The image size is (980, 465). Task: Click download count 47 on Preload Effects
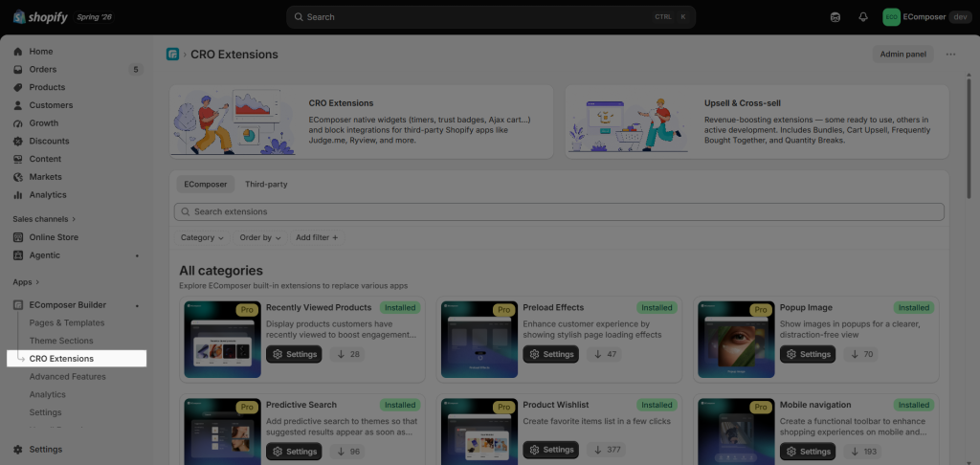pos(604,354)
